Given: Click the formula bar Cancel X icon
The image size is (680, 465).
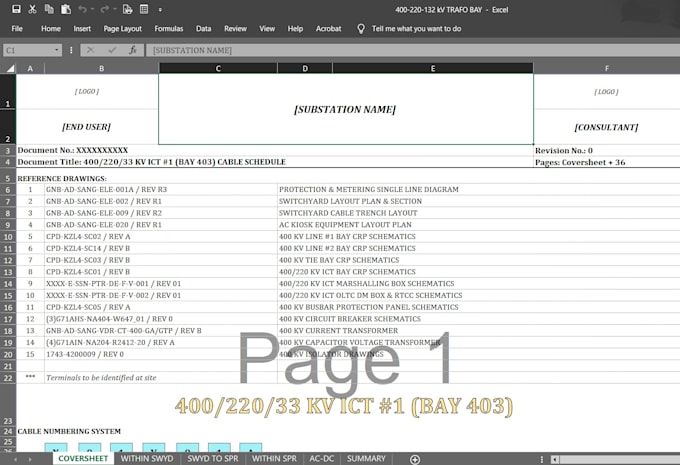Looking at the screenshot, I should click(91, 50).
